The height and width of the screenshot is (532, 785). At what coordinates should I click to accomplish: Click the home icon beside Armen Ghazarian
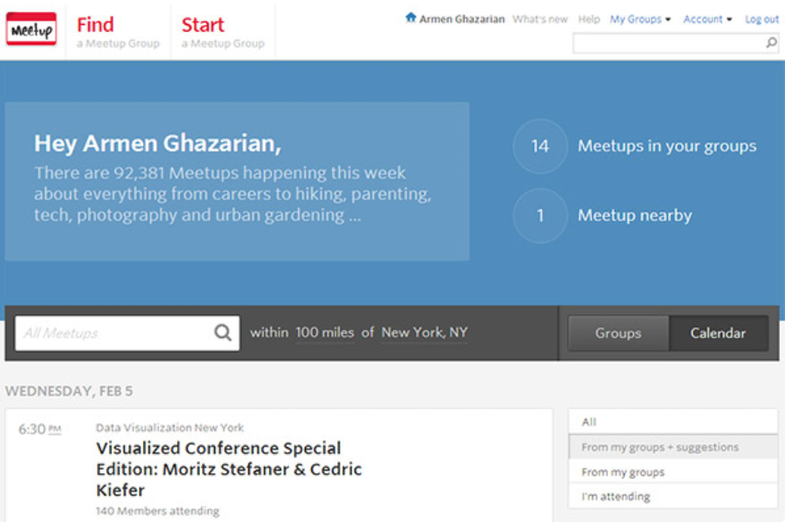(410, 17)
